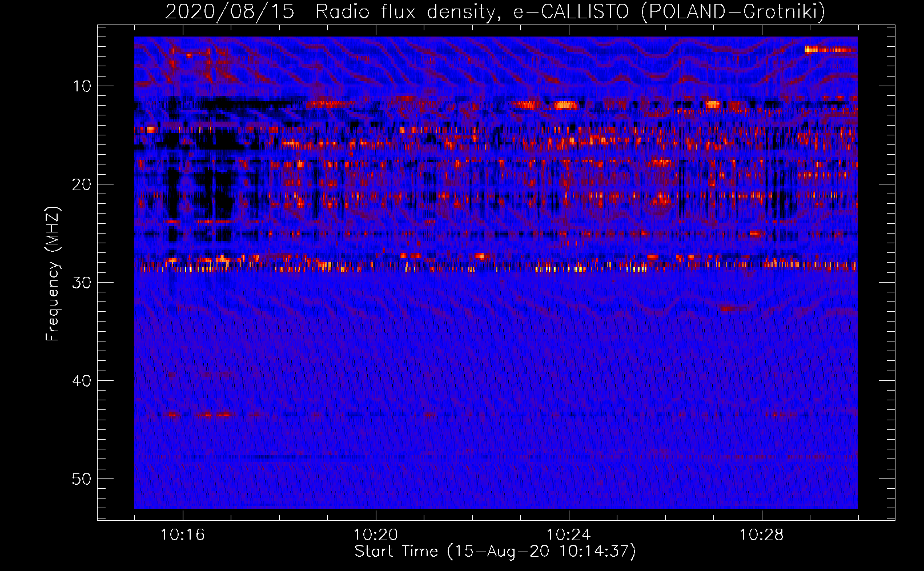Click the time tick label '10:28'
924x571 pixels.
(x=762, y=534)
